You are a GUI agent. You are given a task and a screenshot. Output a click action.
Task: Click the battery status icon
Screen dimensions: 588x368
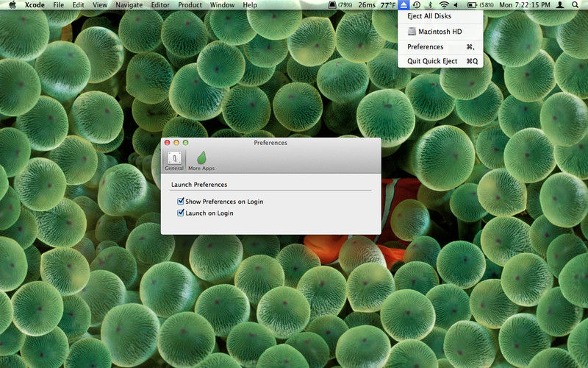[481, 5]
